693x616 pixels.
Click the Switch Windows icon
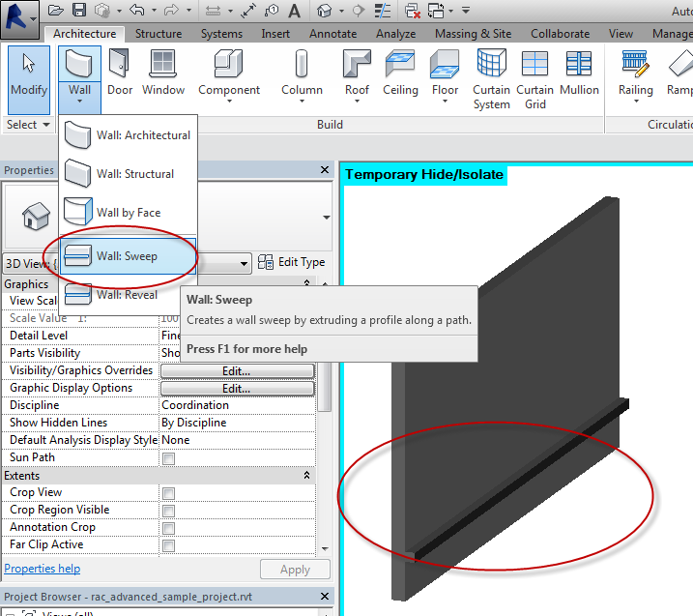point(436,11)
